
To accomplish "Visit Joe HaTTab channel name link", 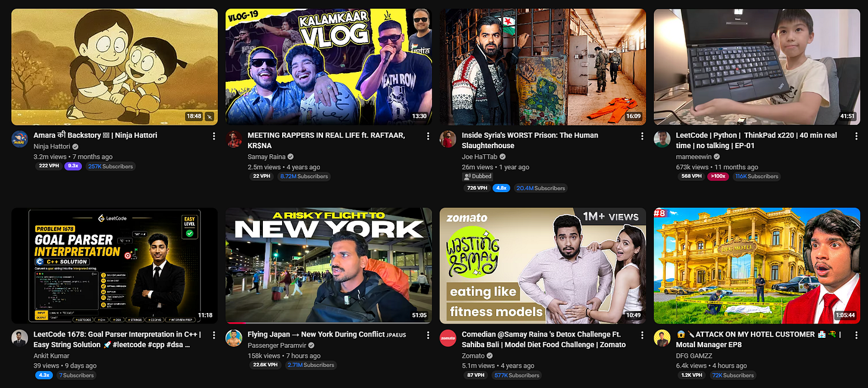I will (x=480, y=157).
